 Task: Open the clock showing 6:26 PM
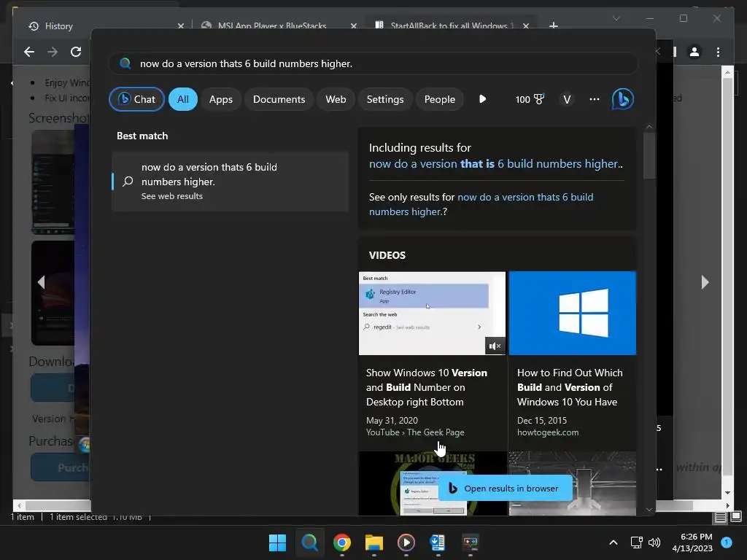click(x=692, y=542)
